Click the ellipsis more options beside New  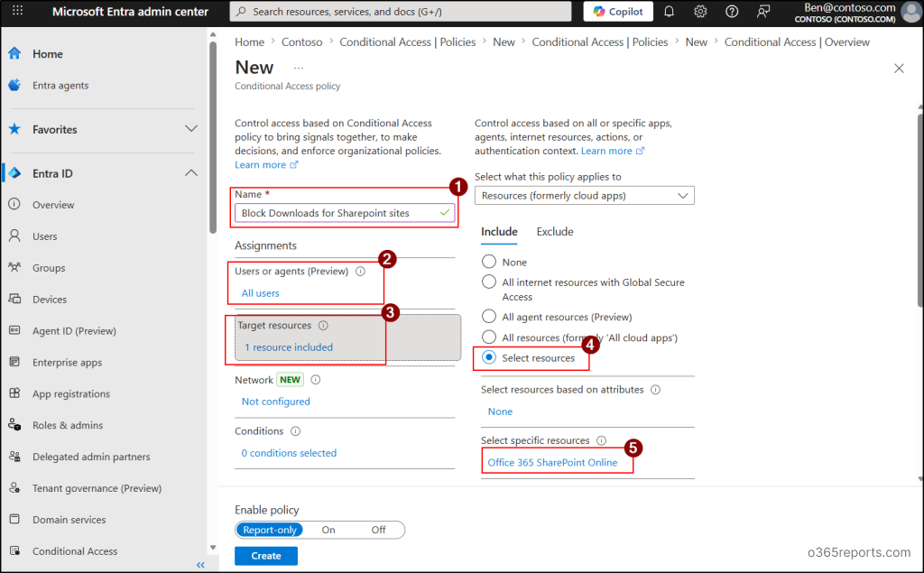pyautogui.click(x=299, y=69)
